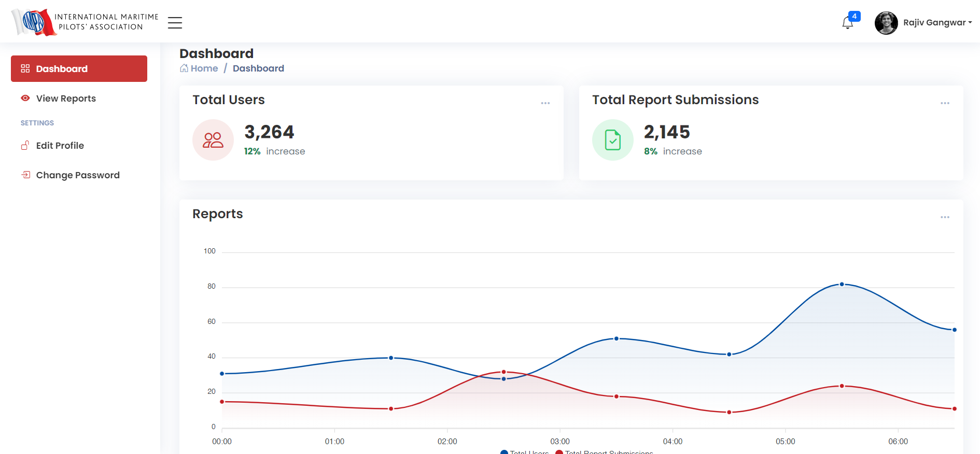Click the house icon in breadcrumb
The image size is (980, 454).
click(184, 68)
